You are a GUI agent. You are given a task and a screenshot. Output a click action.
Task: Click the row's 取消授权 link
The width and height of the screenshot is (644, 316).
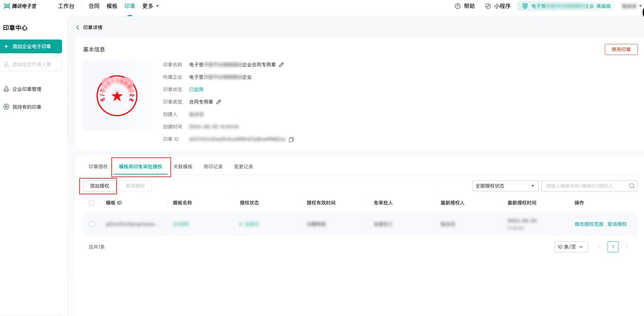pyautogui.click(x=617, y=224)
